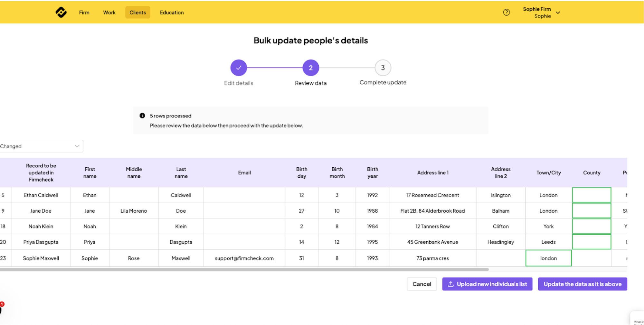Go to the Clients tab
Viewport: 644px width, 325px height.
pos(137,13)
